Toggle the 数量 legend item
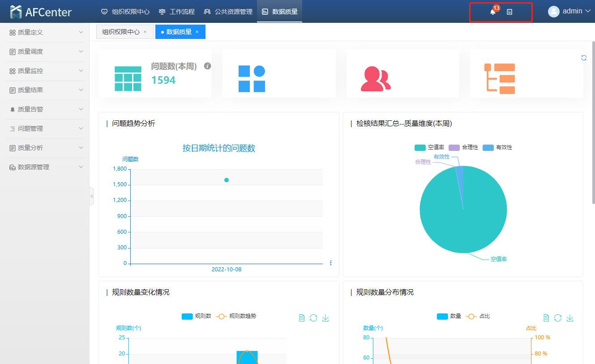The width and height of the screenshot is (595, 364). point(449,316)
